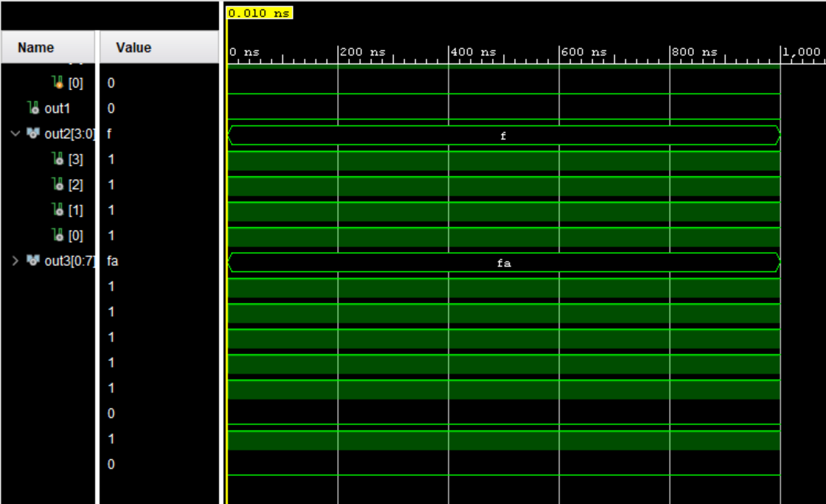Click the [0] bit icon under out2
This screenshot has width=826, height=504.
click(x=58, y=236)
